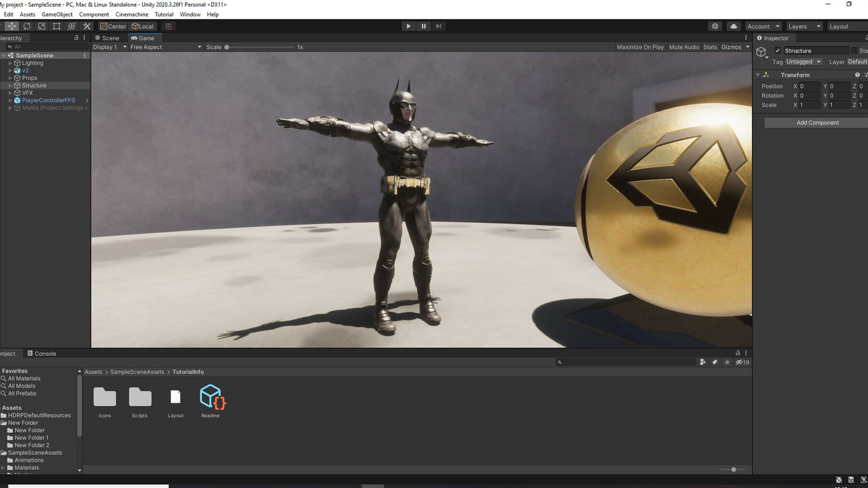Collapse Transform component
The width and height of the screenshot is (868, 488).
point(758,75)
